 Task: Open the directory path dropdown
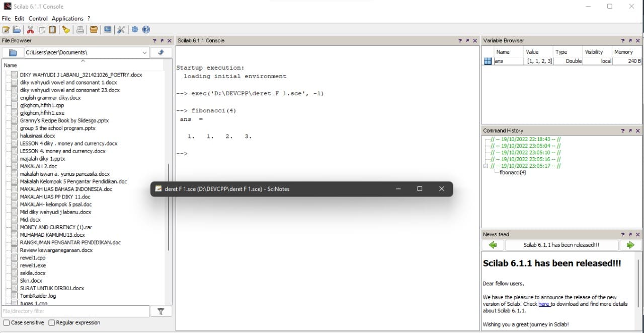[x=145, y=52]
